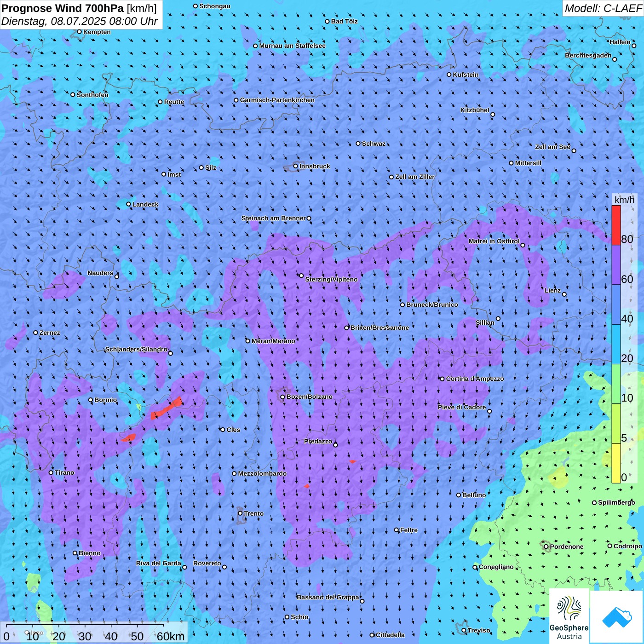Click the Sterzing/Vipiteno marker
The width and height of the screenshot is (644, 644).
pyautogui.click(x=301, y=276)
